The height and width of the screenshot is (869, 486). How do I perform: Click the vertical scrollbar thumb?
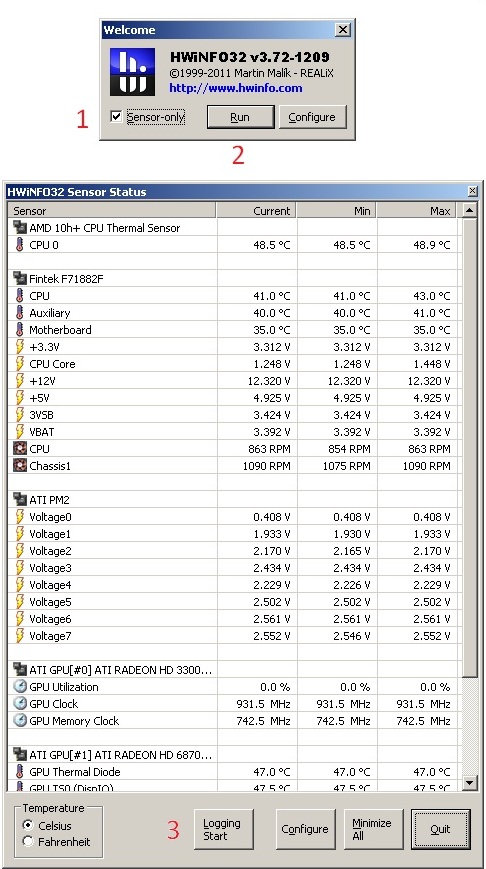(x=470, y=447)
